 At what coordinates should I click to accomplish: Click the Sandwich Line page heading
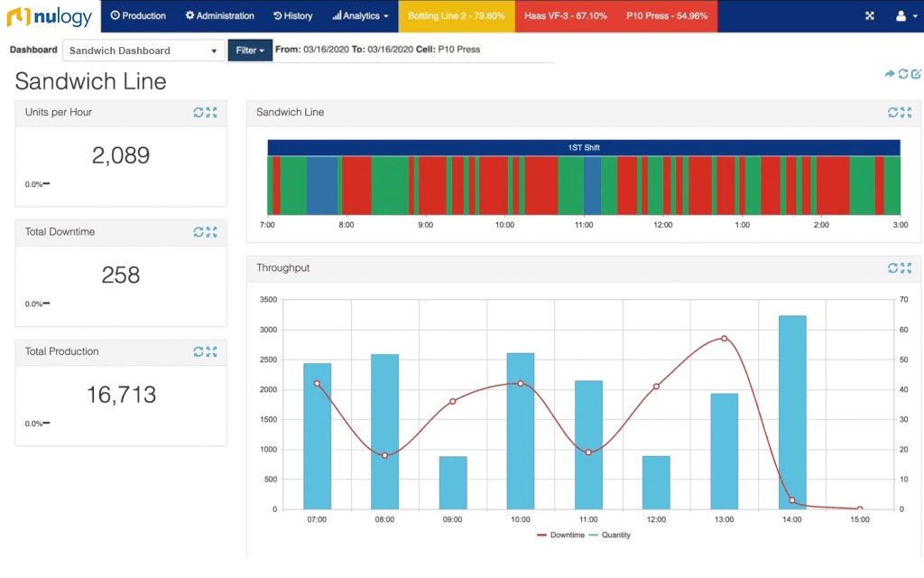click(91, 81)
